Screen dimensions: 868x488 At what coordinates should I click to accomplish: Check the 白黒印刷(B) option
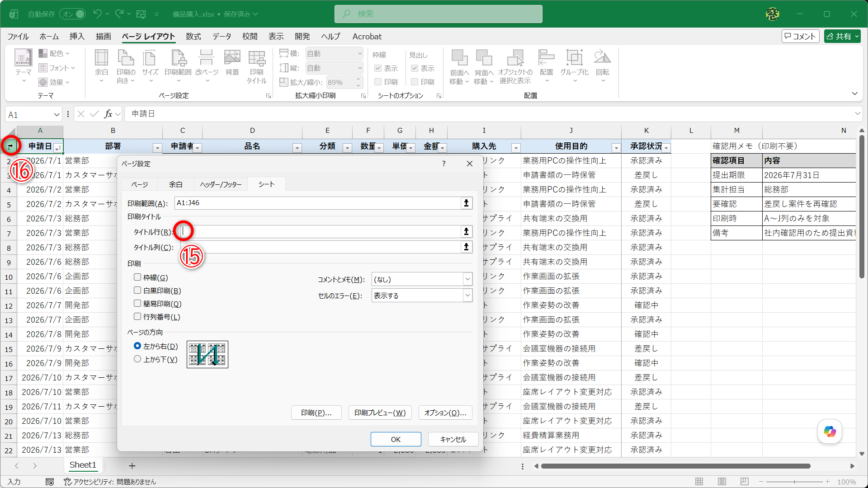click(x=137, y=290)
